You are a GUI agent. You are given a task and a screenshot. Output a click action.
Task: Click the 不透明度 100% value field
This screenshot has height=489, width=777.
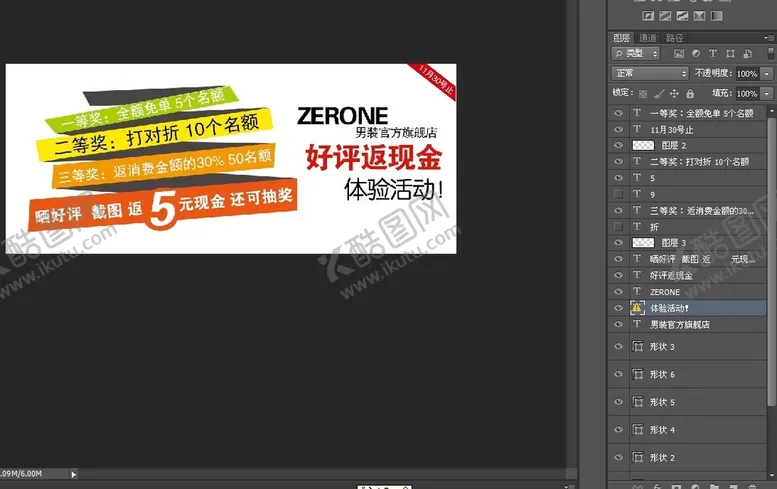tap(747, 73)
